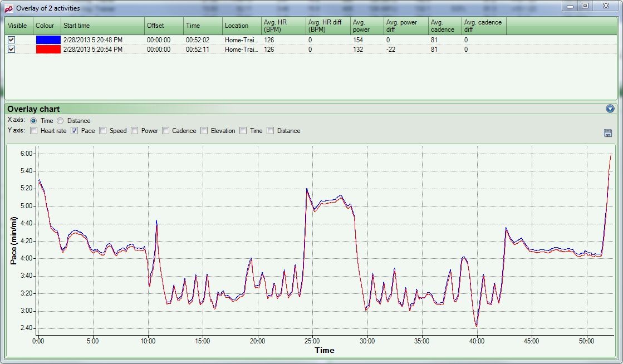623x364 pixels.
Task: Toggle the Pace Y axis checkbox
Action: pos(74,131)
